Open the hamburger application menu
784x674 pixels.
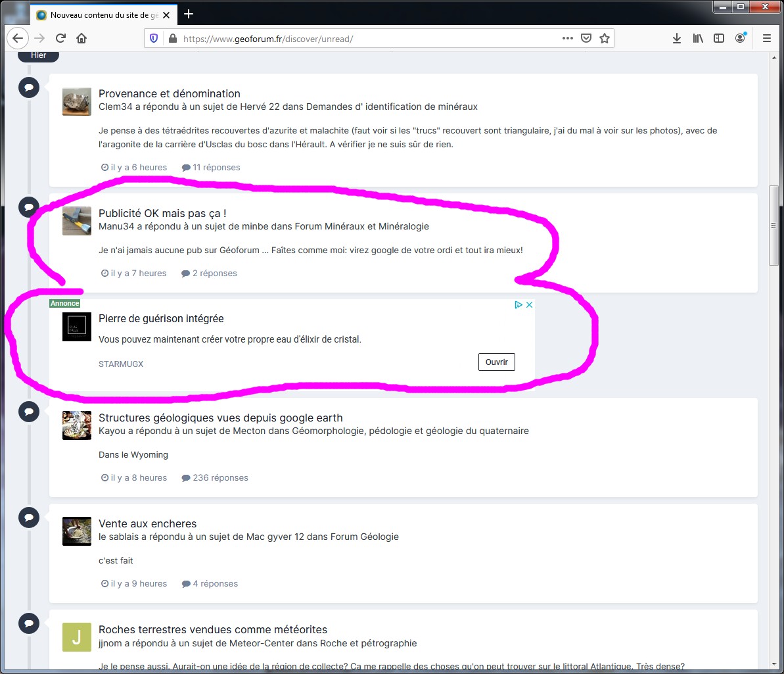[766, 39]
